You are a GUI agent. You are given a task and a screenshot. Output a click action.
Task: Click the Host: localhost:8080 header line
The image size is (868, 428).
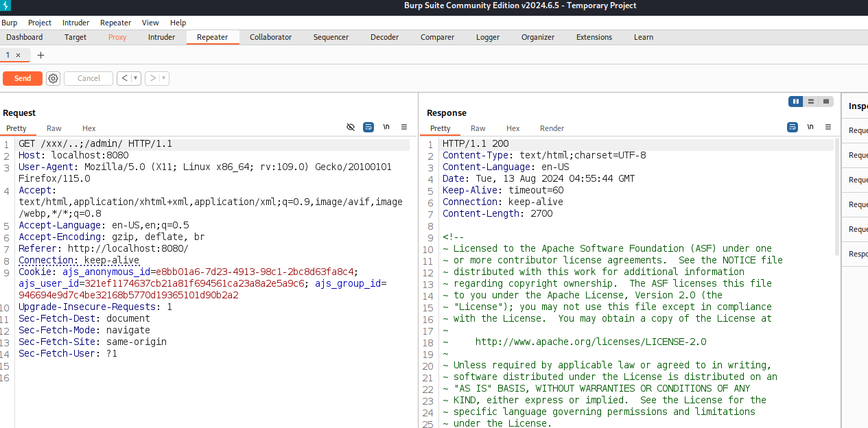point(73,156)
